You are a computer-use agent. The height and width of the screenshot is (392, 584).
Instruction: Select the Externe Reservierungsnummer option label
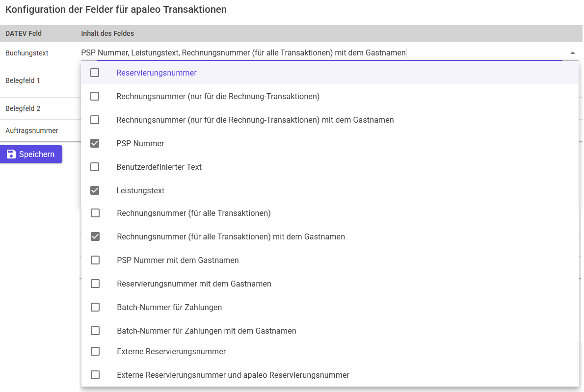(x=171, y=352)
